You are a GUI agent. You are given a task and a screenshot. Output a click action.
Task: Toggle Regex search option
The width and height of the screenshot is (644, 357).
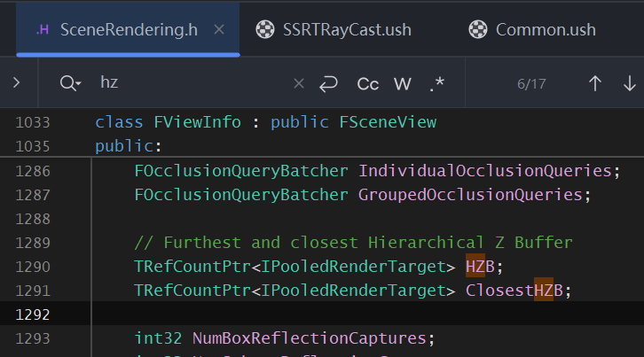pos(436,83)
